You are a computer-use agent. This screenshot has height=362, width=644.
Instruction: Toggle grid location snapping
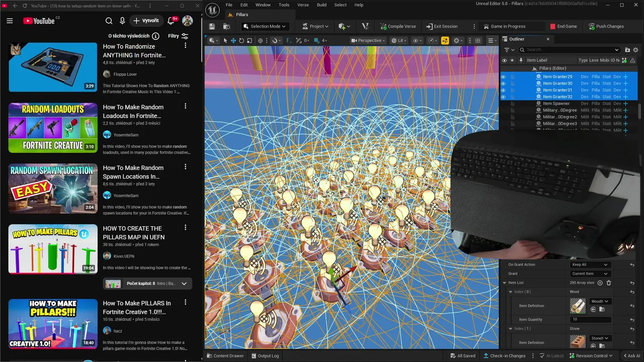tap(289, 40)
